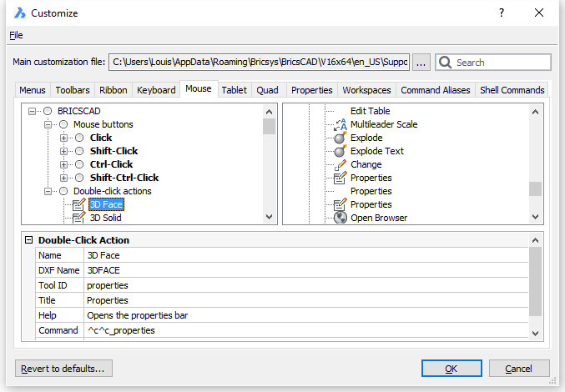Image resolution: width=565 pixels, height=392 pixels.
Task: Collapse the Mouse buttons node
Action: pos(48,124)
